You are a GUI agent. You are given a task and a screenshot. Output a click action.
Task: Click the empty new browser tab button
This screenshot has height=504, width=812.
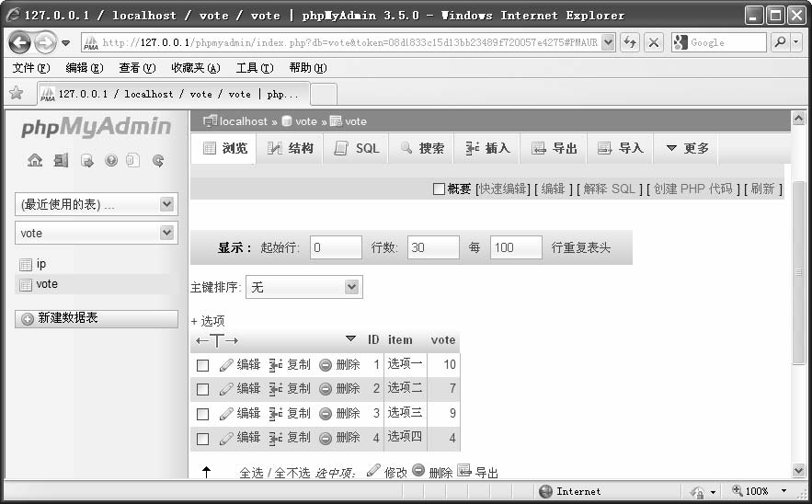[x=324, y=95]
